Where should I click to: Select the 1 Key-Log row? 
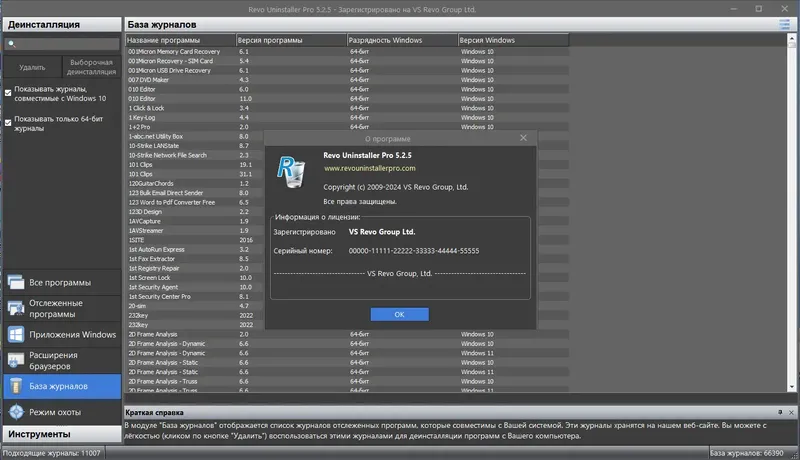(347, 117)
